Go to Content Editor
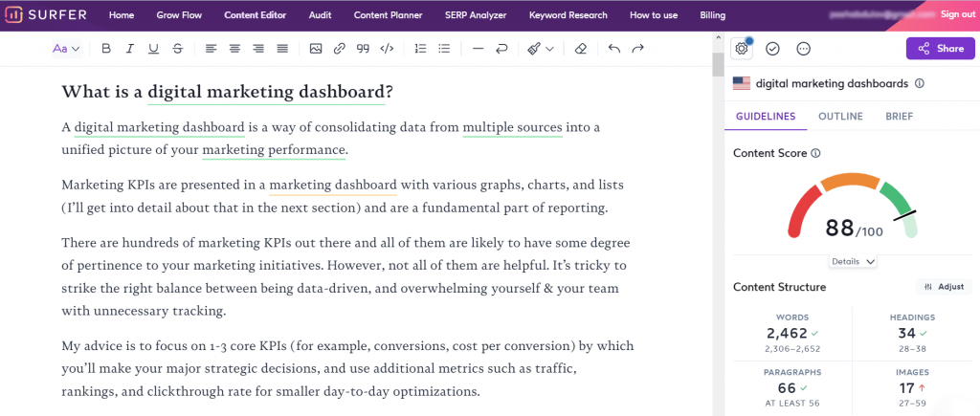The image size is (980, 416). coord(255,15)
